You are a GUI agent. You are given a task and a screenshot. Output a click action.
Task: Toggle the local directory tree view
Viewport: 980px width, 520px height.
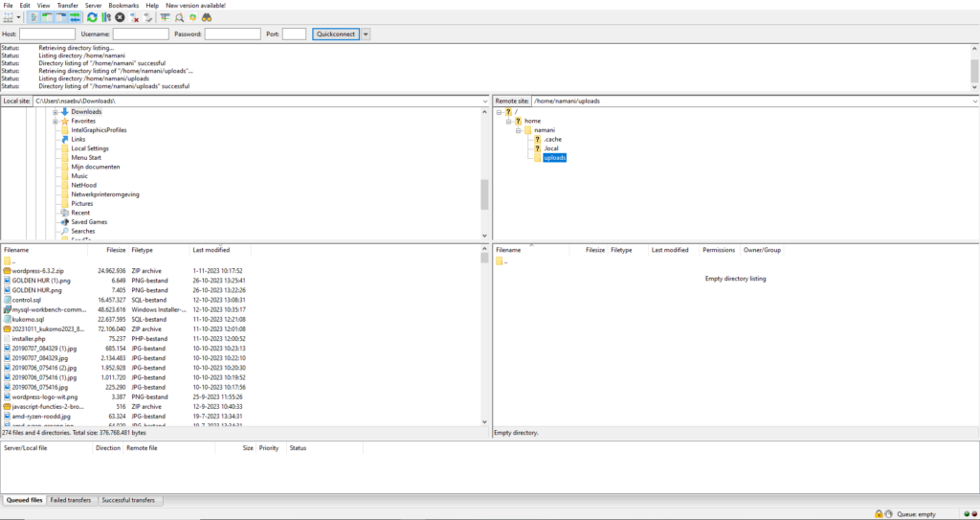[x=47, y=17]
